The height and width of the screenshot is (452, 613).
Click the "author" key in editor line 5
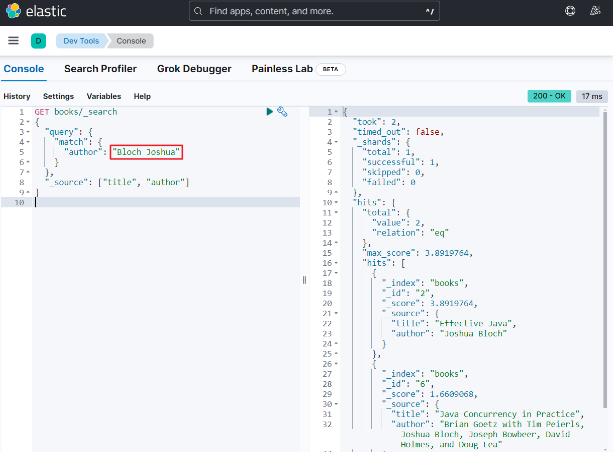pyautogui.click(x=83, y=152)
